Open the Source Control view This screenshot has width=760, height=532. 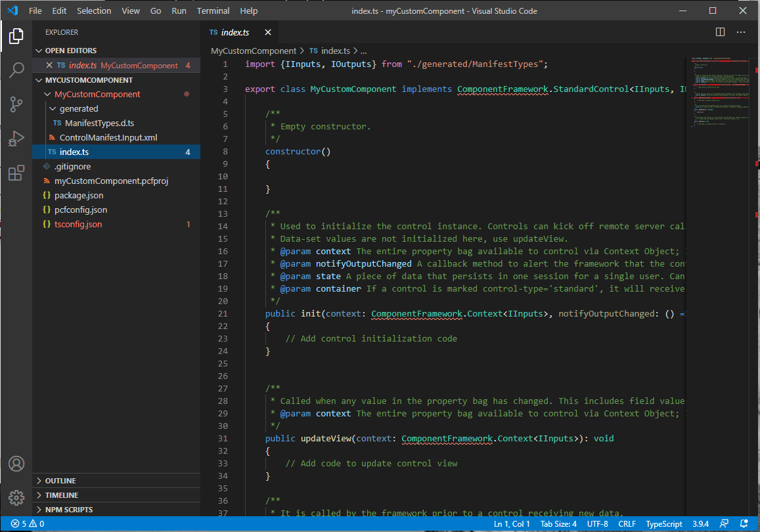click(x=16, y=104)
